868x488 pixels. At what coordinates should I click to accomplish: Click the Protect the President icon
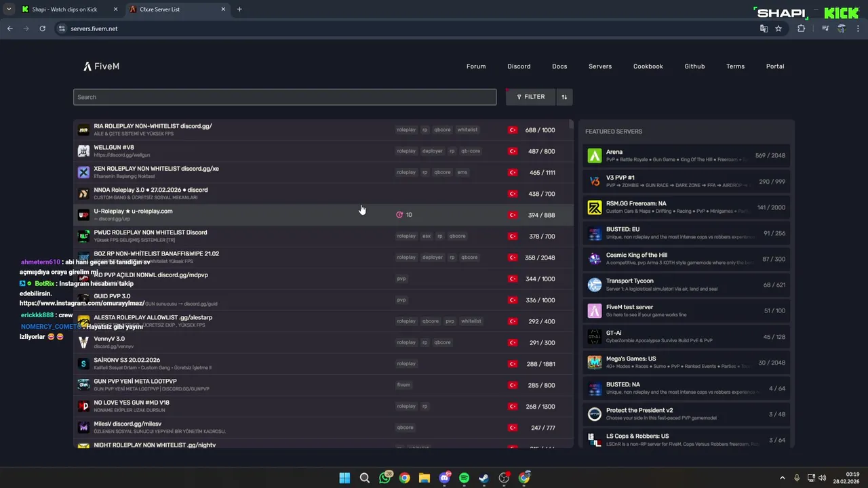(x=595, y=414)
